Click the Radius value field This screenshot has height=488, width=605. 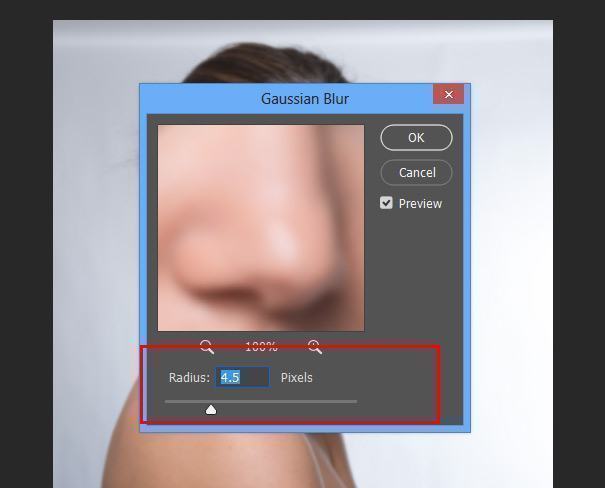(242, 377)
